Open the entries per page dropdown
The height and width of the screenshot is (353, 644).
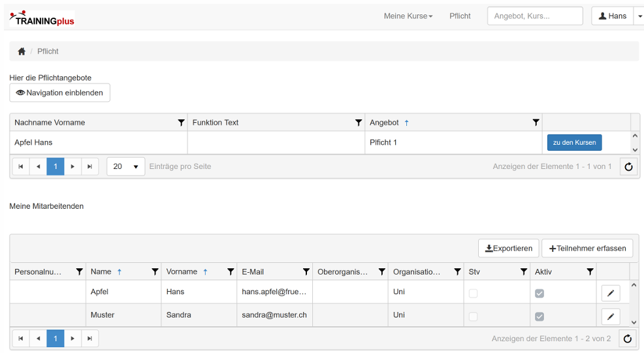point(125,166)
